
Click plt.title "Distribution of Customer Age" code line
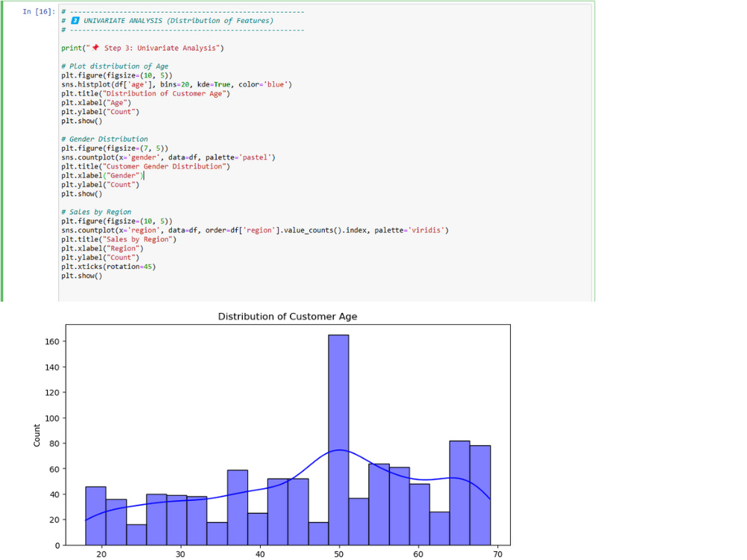click(x=146, y=93)
